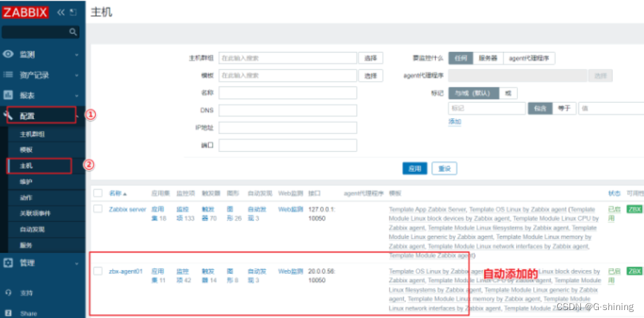Open 应用集 11 for zbx-agent01
The width and height of the screenshot is (644, 318).
click(x=159, y=276)
